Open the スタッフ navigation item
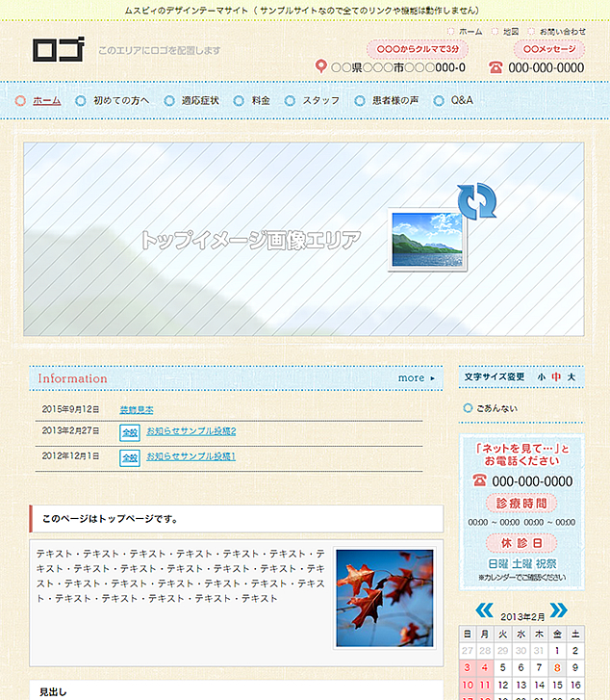 (x=320, y=100)
